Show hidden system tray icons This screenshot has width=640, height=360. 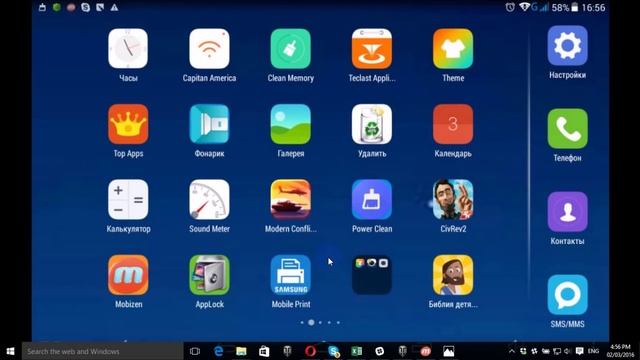[511, 351]
